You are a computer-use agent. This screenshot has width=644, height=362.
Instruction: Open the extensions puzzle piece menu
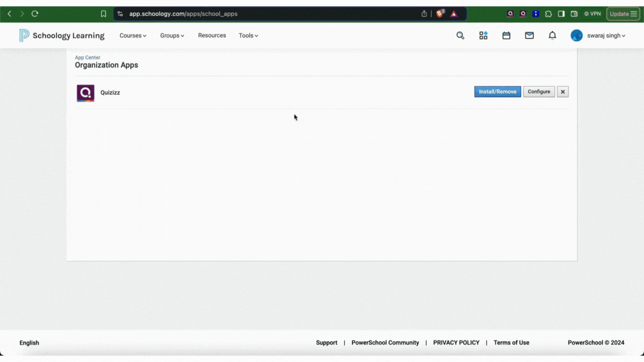coord(548,13)
